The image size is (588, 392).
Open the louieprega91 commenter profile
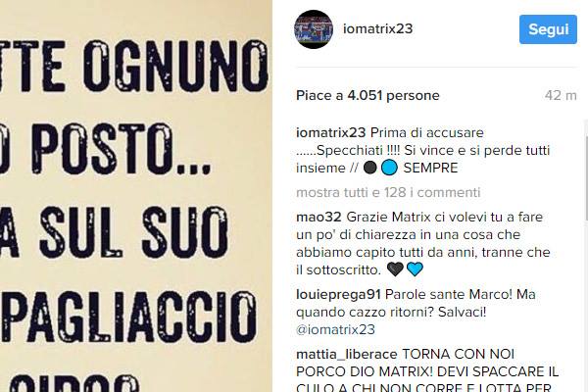[x=338, y=294]
